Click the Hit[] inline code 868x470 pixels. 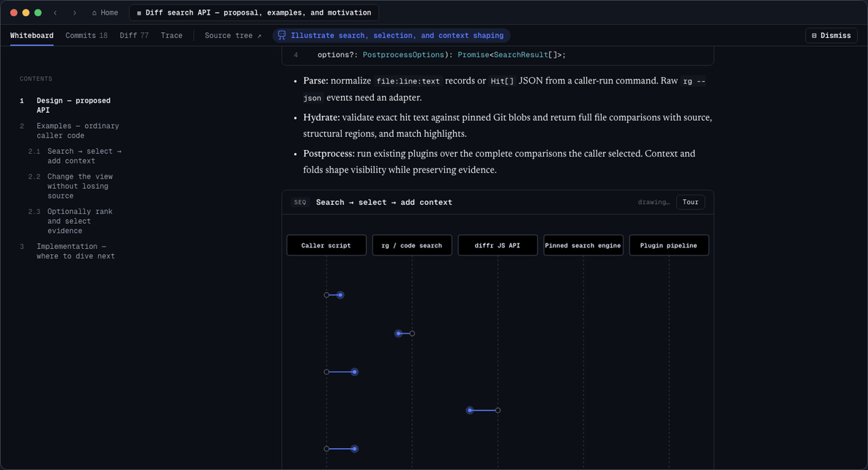pos(502,81)
